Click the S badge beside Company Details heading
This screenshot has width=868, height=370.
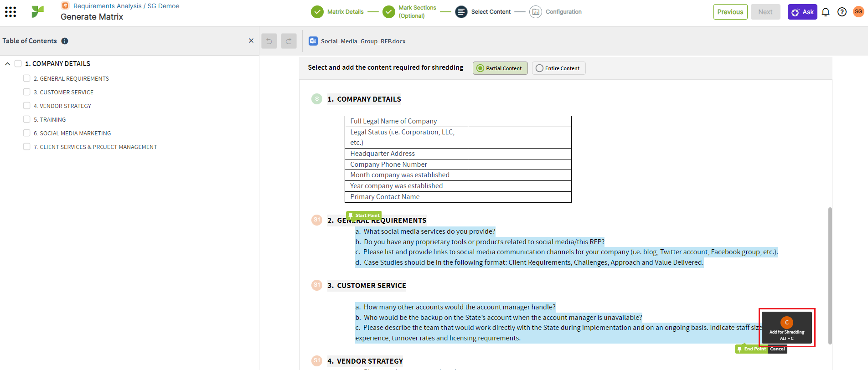[x=317, y=99]
